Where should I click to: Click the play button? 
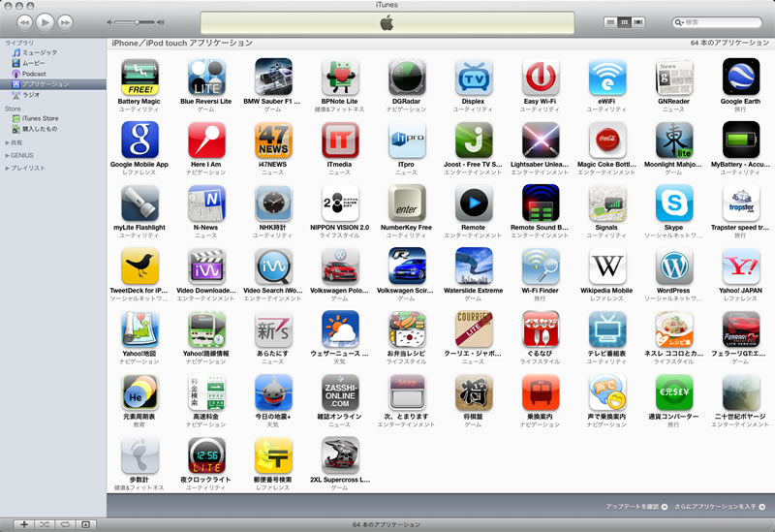click(45, 21)
